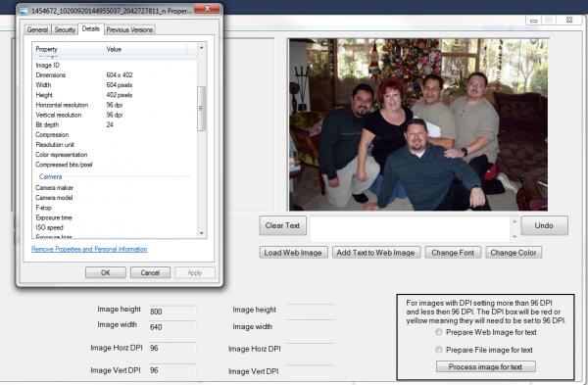Screen dimensions: 588x385
Task: Maximize the main application window
Action: pyautogui.click(x=549, y=20)
